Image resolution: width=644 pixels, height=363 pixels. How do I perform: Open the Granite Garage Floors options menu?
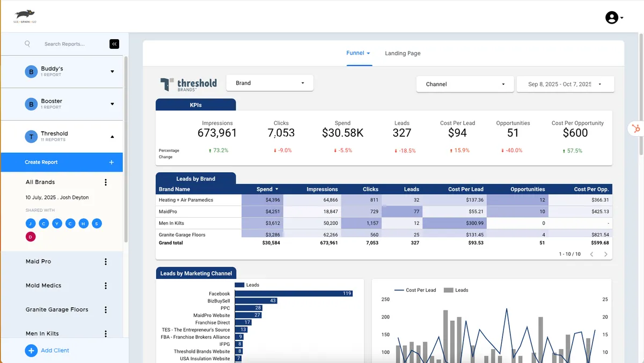point(106,309)
